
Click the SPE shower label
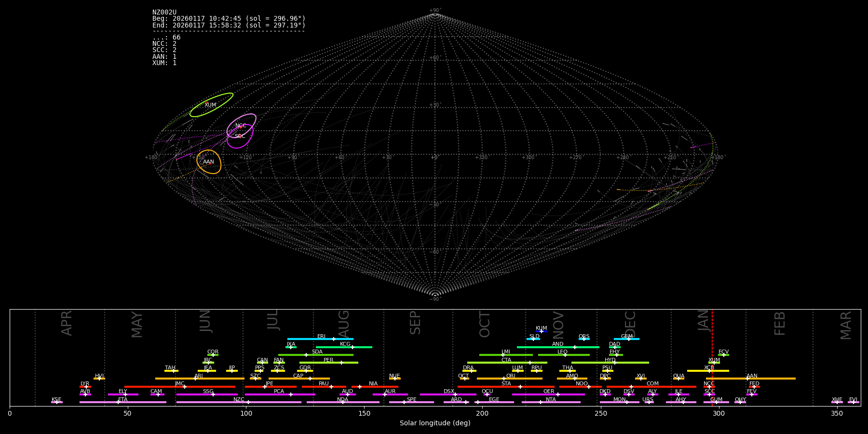pos(411,400)
